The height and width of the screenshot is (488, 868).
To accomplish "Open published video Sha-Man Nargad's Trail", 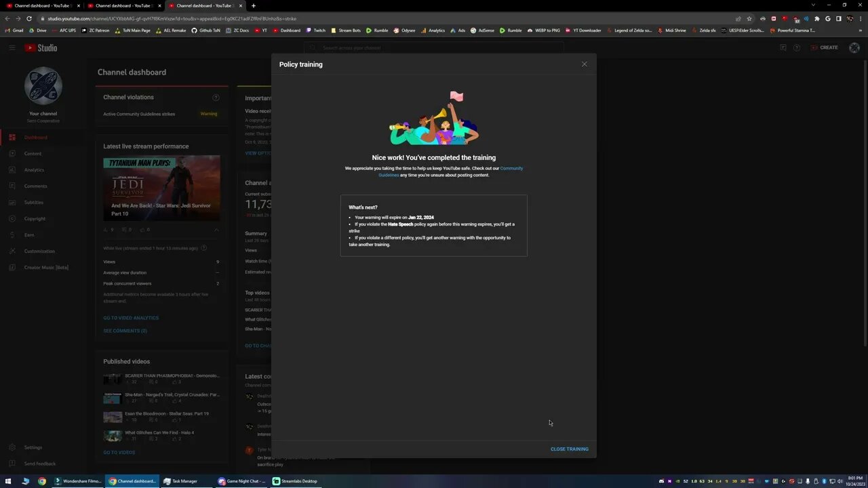I will tap(172, 394).
